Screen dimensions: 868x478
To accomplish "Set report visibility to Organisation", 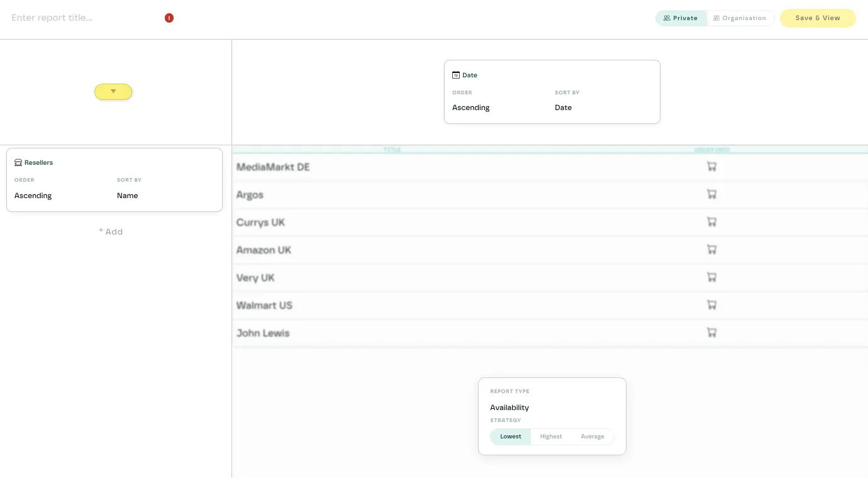I will click(740, 18).
